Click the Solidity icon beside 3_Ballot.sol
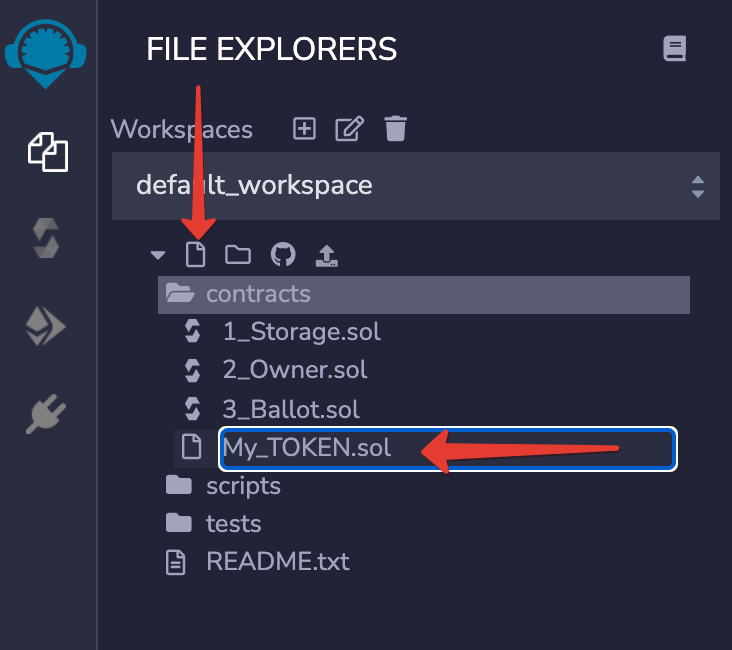This screenshot has width=732, height=650. coord(192,409)
